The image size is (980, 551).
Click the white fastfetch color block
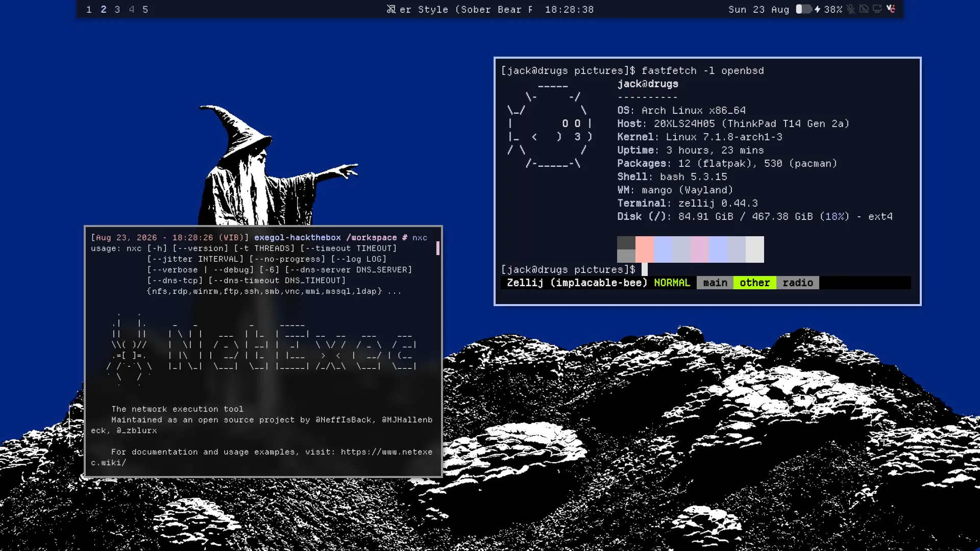click(755, 249)
